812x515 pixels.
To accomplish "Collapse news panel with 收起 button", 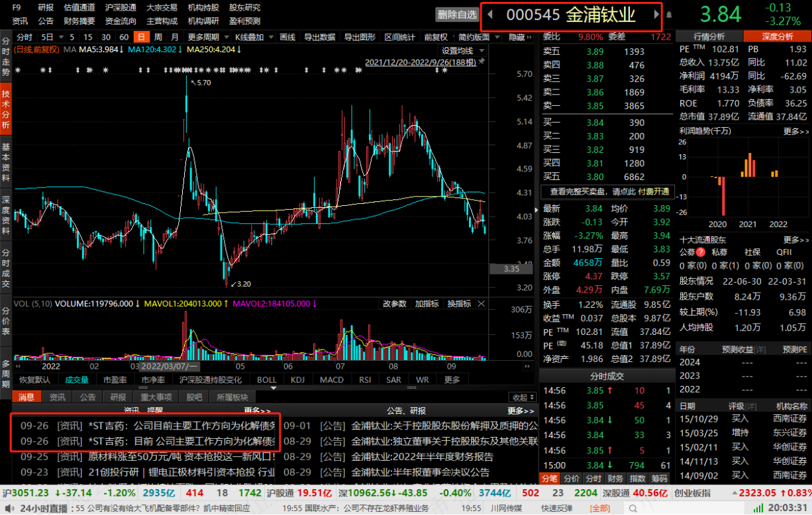I will tap(522, 397).
